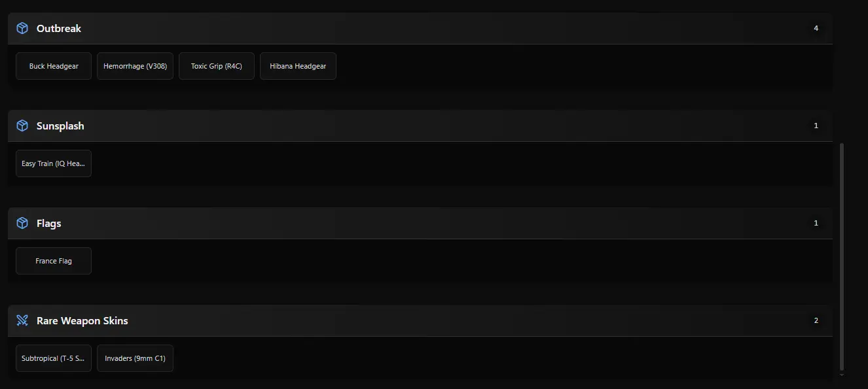
Task: Click the Outbreak item count badge
Action: [816, 28]
